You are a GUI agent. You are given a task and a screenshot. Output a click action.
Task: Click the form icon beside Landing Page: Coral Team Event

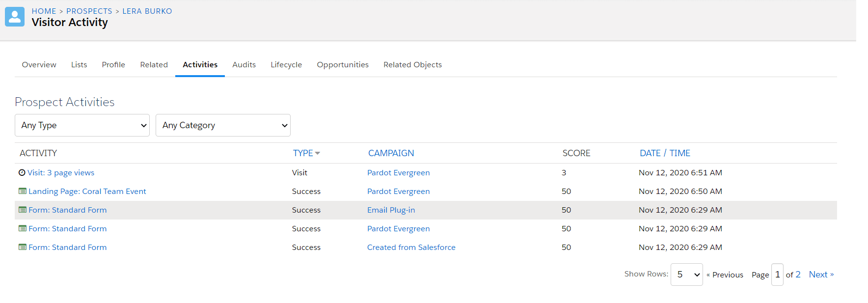coord(23,191)
